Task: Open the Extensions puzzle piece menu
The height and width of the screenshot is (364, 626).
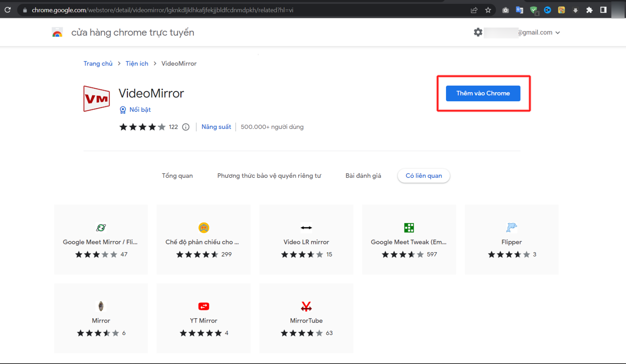Action: click(x=589, y=10)
